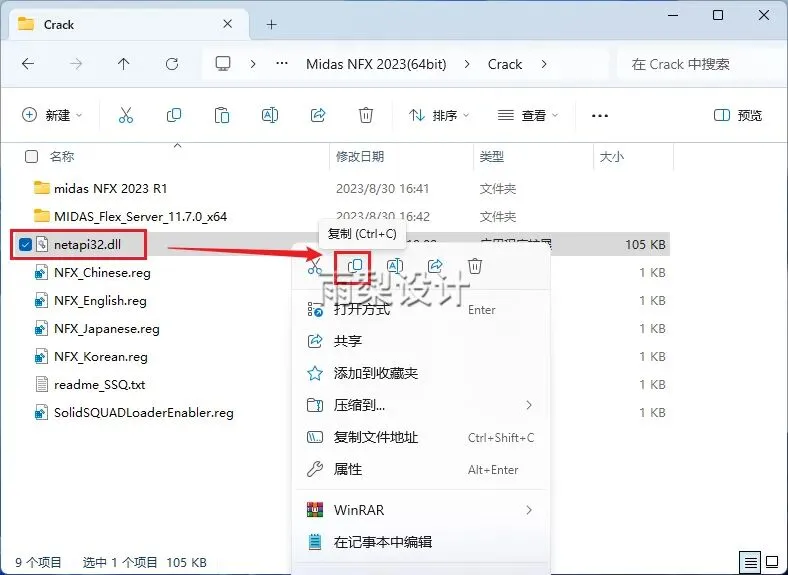Viewport: 788px width, 575px height.
Task: Click the ellipsis before Midas NFX 2023(64bit)
Action: pyautogui.click(x=282, y=64)
